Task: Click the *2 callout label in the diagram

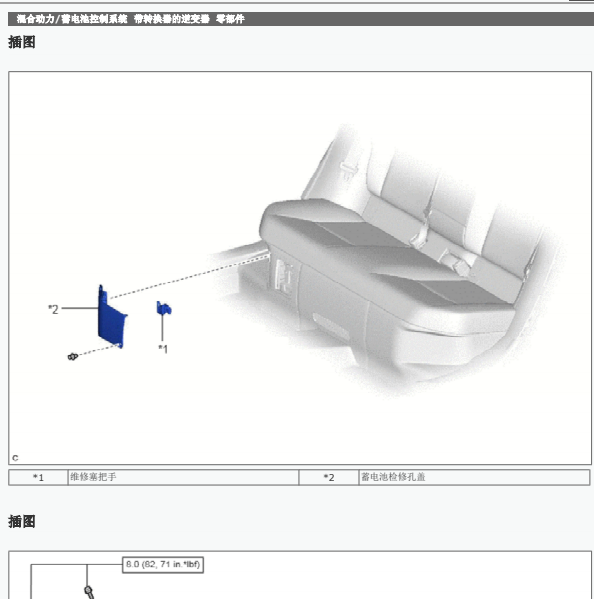Action: pyautogui.click(x=53, y=309)
